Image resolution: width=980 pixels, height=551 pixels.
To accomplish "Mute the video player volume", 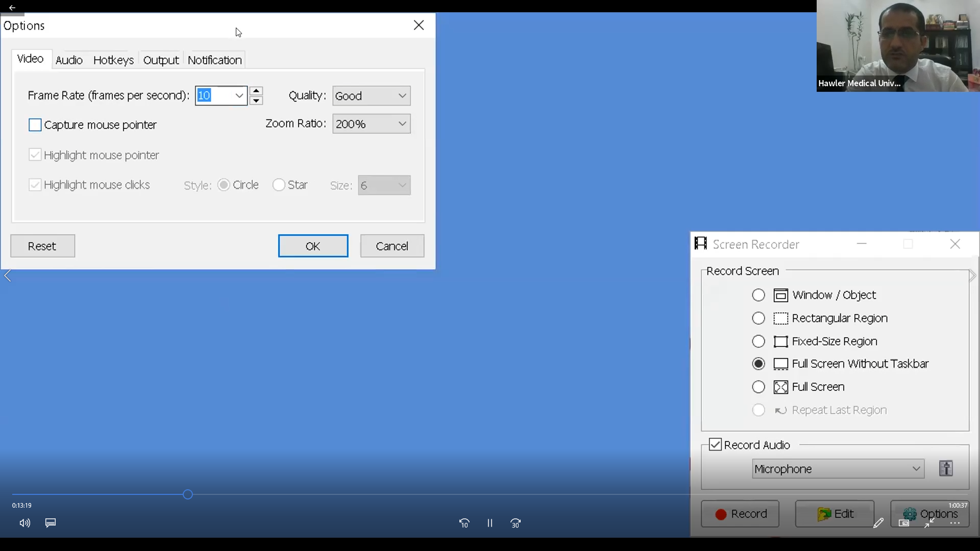I will 24,523.
